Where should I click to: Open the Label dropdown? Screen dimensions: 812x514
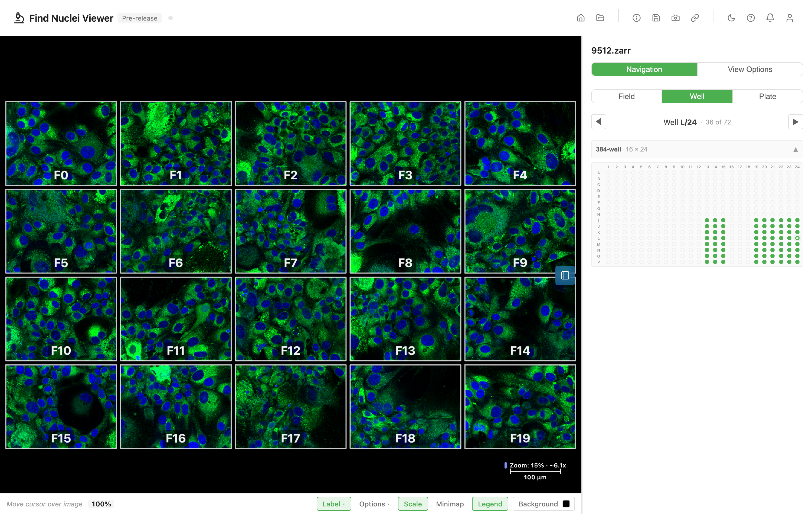click(x=334, y=503)
